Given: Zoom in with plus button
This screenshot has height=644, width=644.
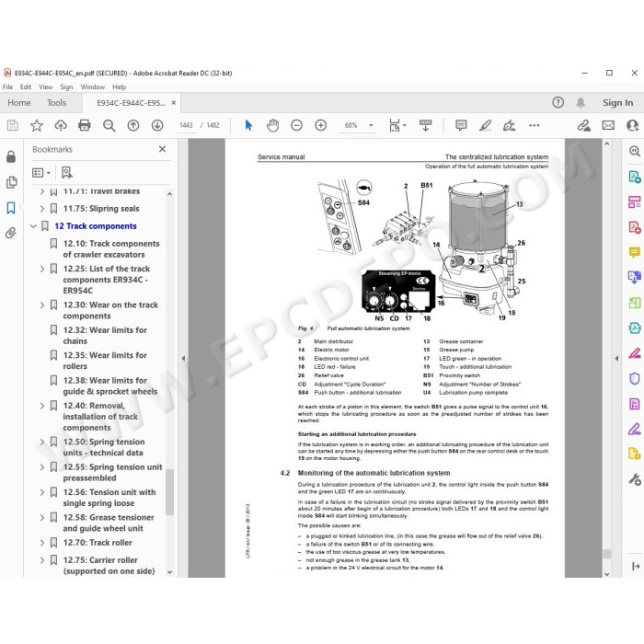Looking at the screenshot, I should point(321,125).
